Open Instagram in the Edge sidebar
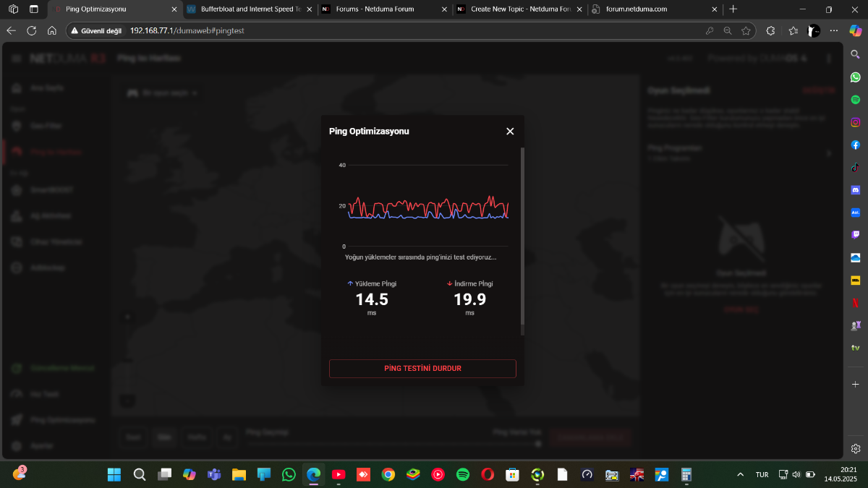Screen dimensions: 868x488 pyautogui.click(x=856, y=122)
